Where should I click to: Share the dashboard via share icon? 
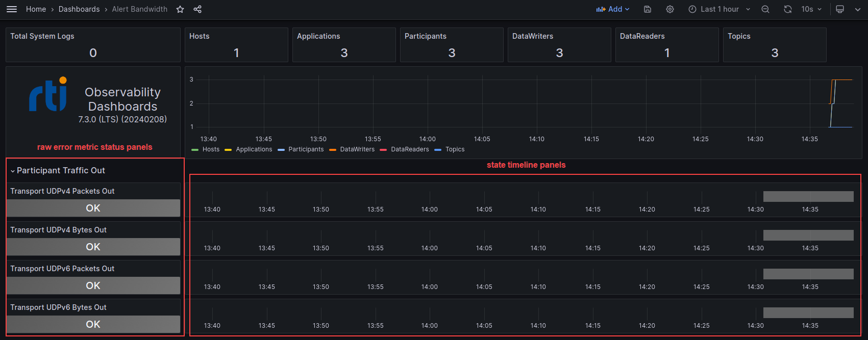[197, 9]
